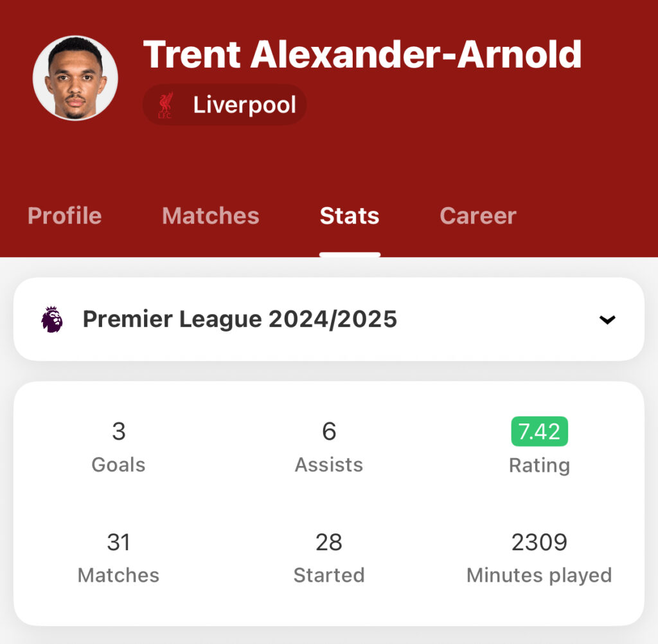Screen dimensions: 658x644
Task: Tap the Liverpool team name text
Action: [x=245, y=105]
